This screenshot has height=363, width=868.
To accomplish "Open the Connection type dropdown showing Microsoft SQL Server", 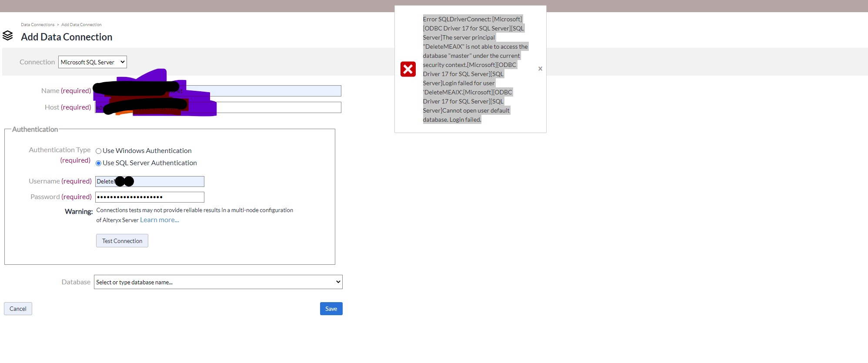I will 93,62.
